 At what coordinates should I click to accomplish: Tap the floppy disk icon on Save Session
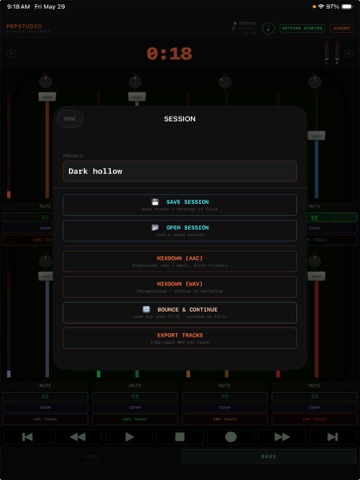[x=155, y=202]
